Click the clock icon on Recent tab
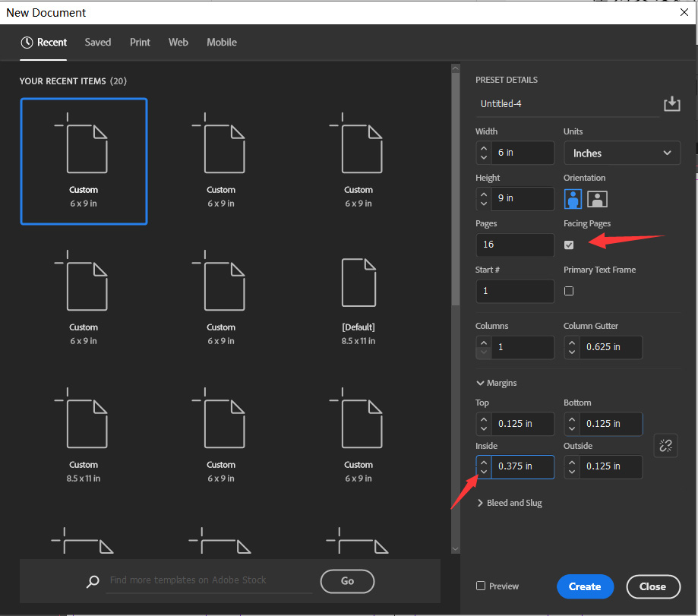 pyautogui.click(x=27, y=43)
